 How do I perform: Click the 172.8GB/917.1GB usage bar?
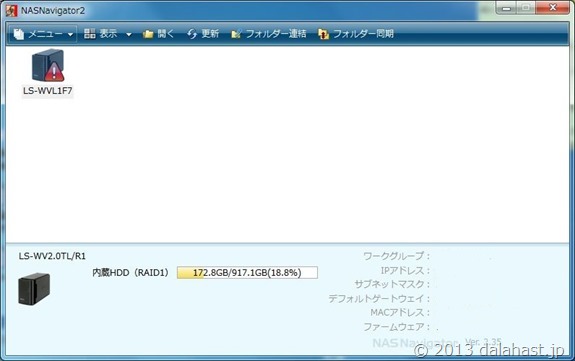pyautogui.click(x=247, y=273)
